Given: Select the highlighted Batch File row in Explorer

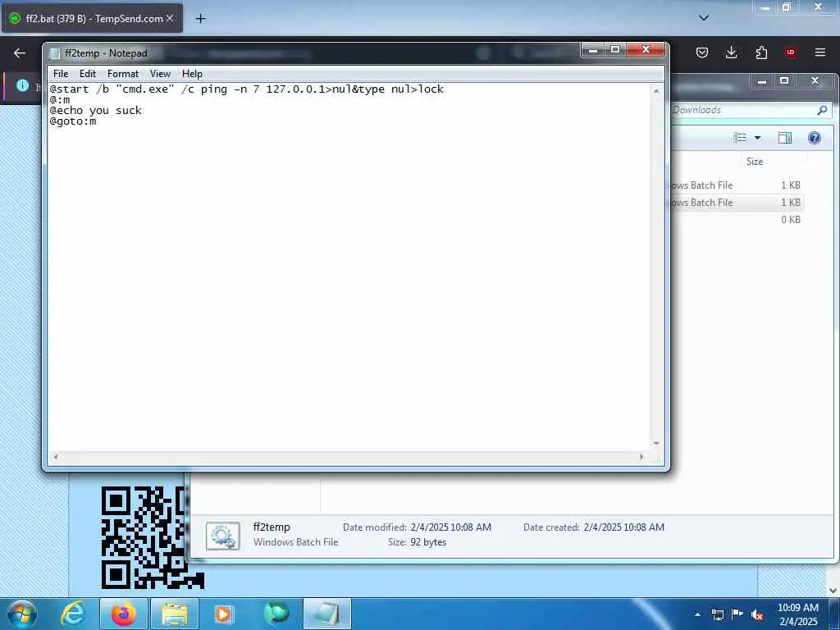Looking at the screenshot, I should pyautogui.click(x=735, y=203).
